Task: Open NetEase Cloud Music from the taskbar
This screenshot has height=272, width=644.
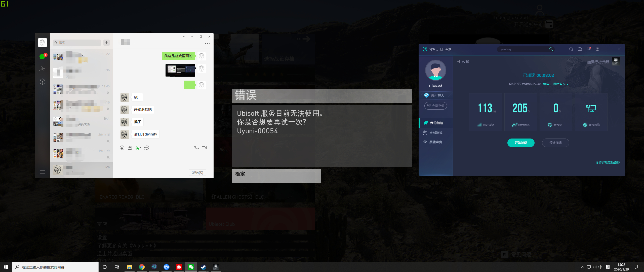Action: [179, 267]
